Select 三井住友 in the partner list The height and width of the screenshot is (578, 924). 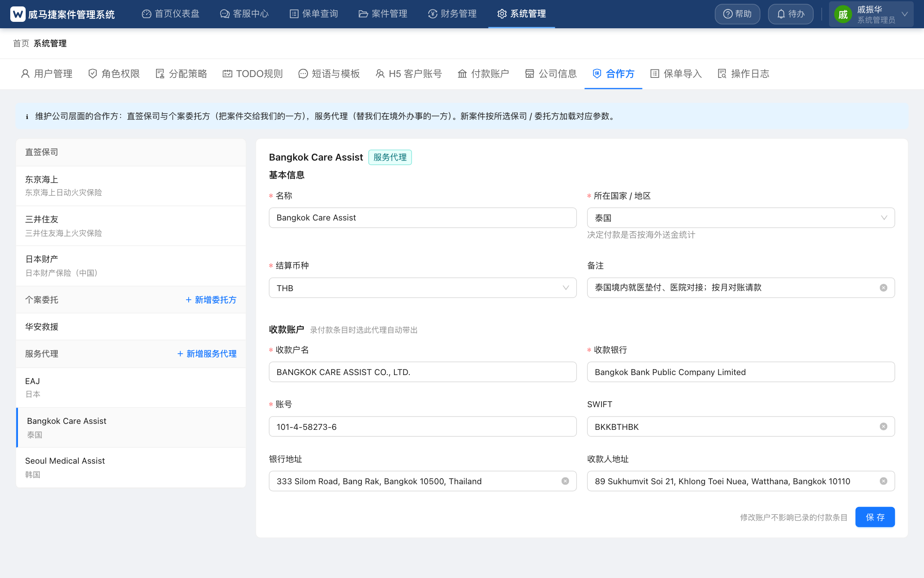click(x=131, y=226)
